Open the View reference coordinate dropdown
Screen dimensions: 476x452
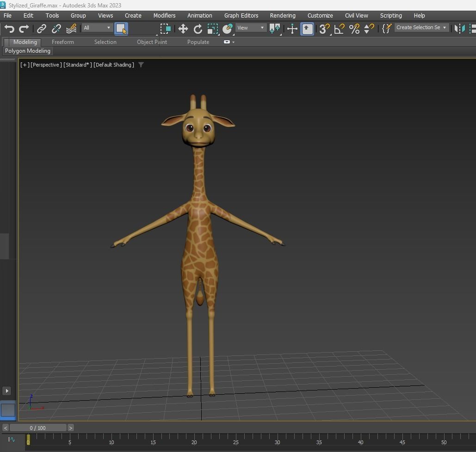[x=250, y=28]
